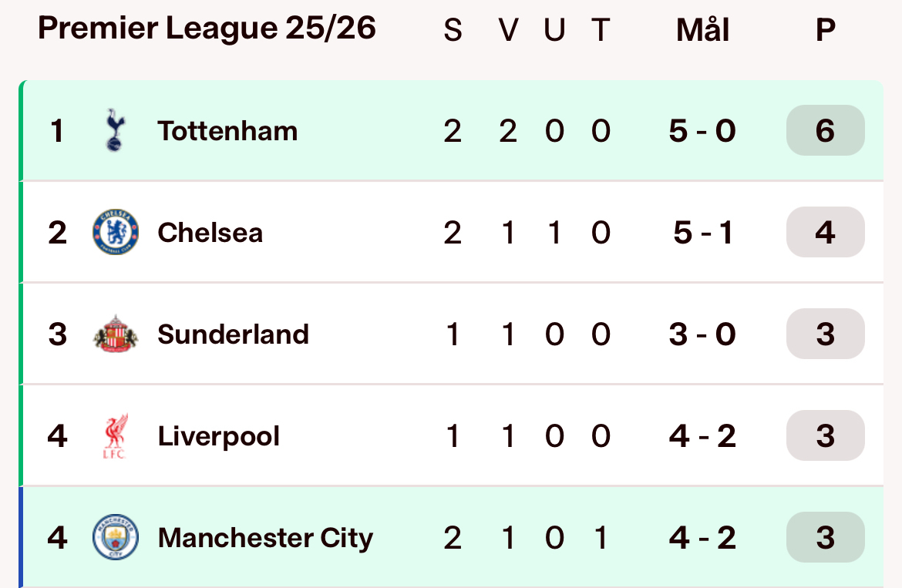
Task: Click Chelsea's 4 points badge
Action: click(x=825, y=232)
